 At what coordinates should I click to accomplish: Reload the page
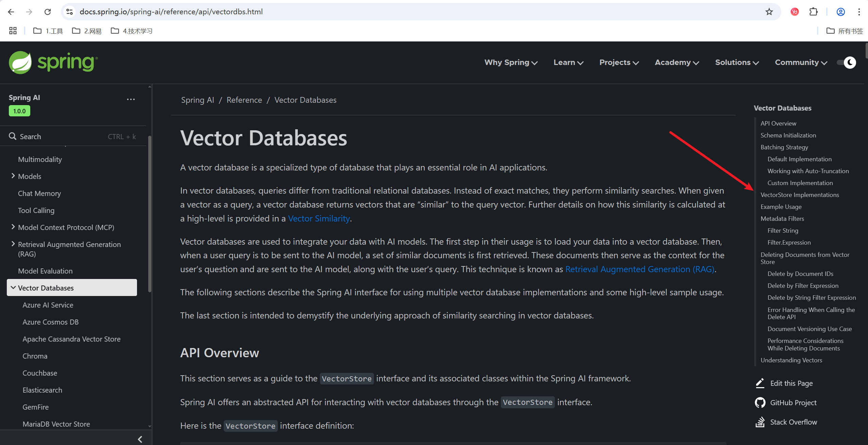click(x=48, y=12)
